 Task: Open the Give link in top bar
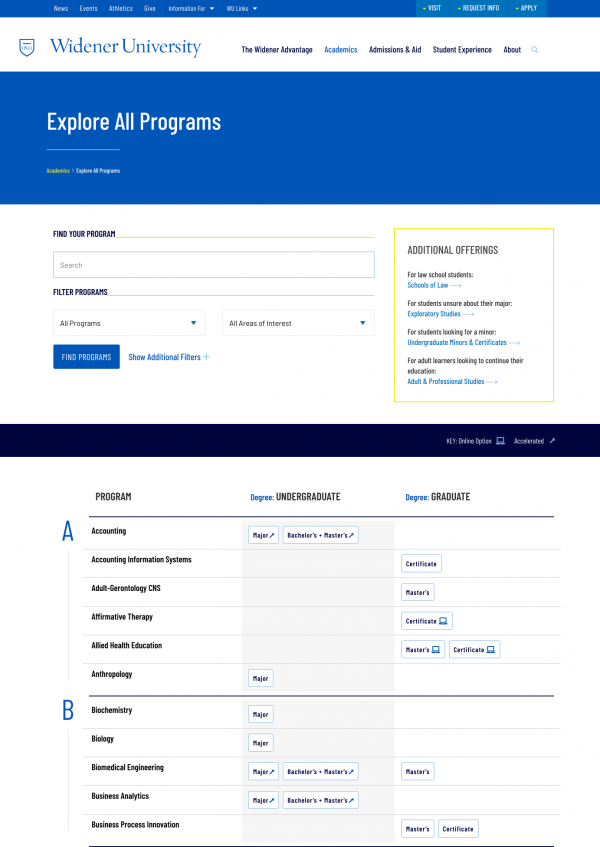pyautogui.click(x=150, y=9)
